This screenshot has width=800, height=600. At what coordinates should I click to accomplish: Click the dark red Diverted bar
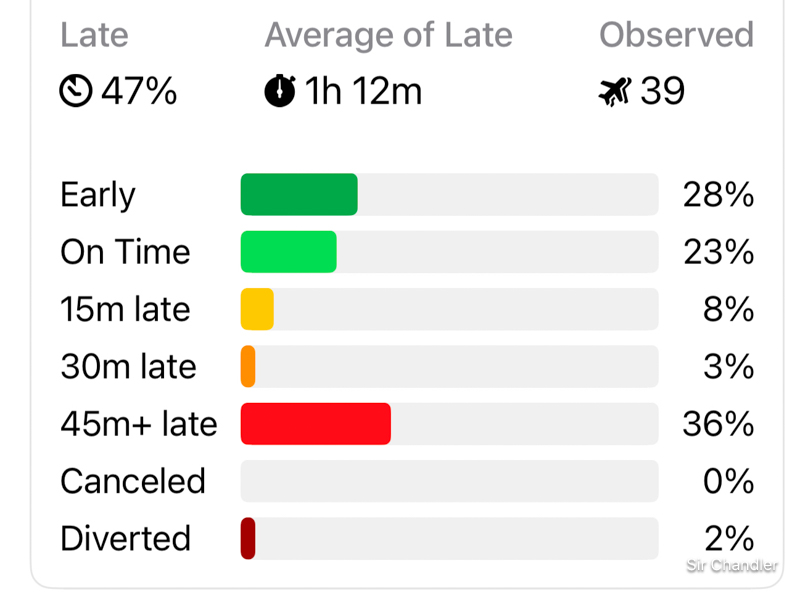pyautogui.click(x=248, y=538)
